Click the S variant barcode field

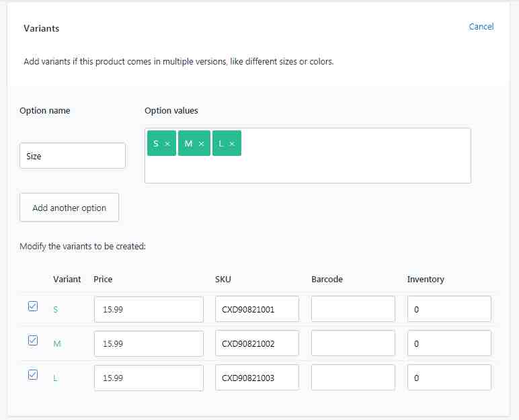click(x=353, y=310)
